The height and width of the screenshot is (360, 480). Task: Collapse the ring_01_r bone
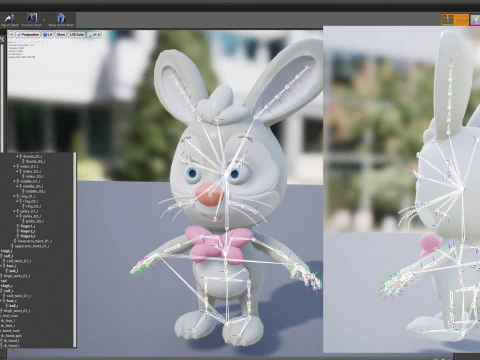click(14, 196)
